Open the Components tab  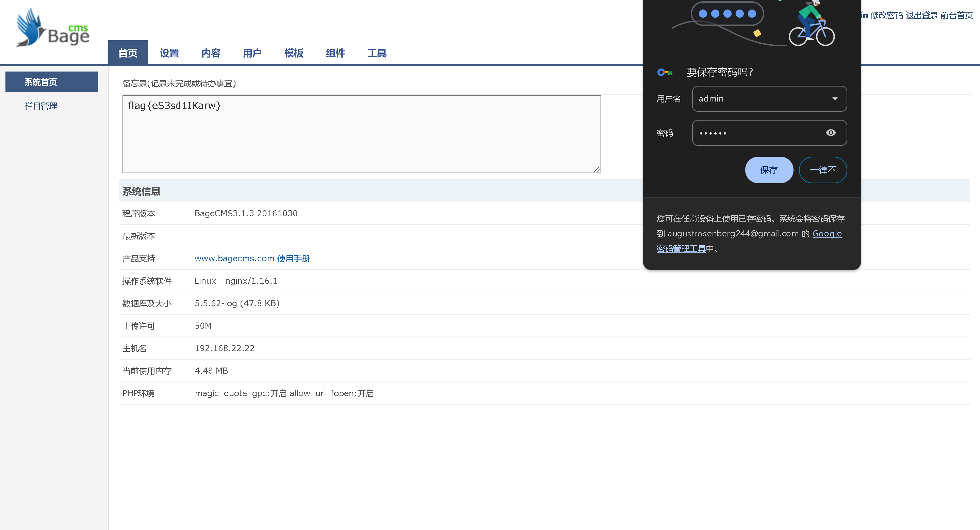335,53
